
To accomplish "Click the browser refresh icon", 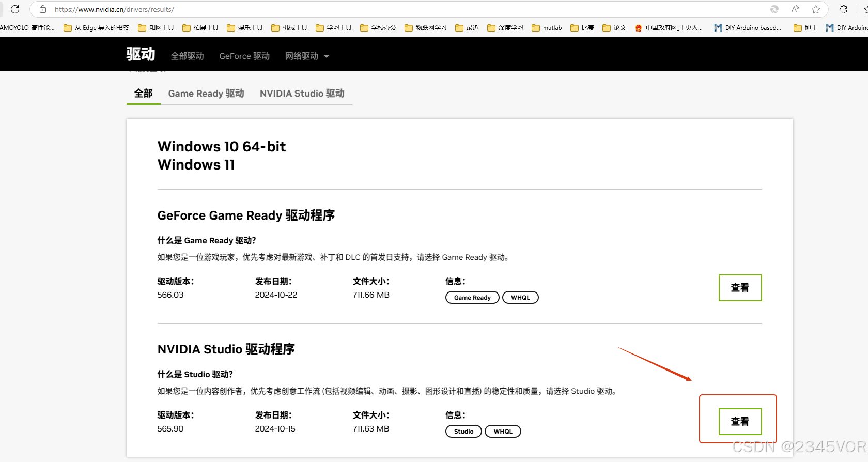I will pos(15,9).
